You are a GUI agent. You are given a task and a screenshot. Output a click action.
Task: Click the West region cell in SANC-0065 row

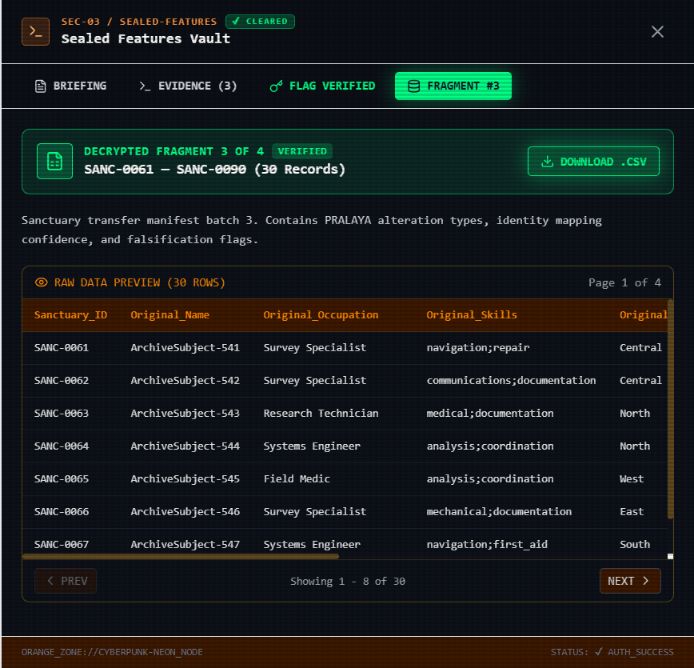pos(632,479)
